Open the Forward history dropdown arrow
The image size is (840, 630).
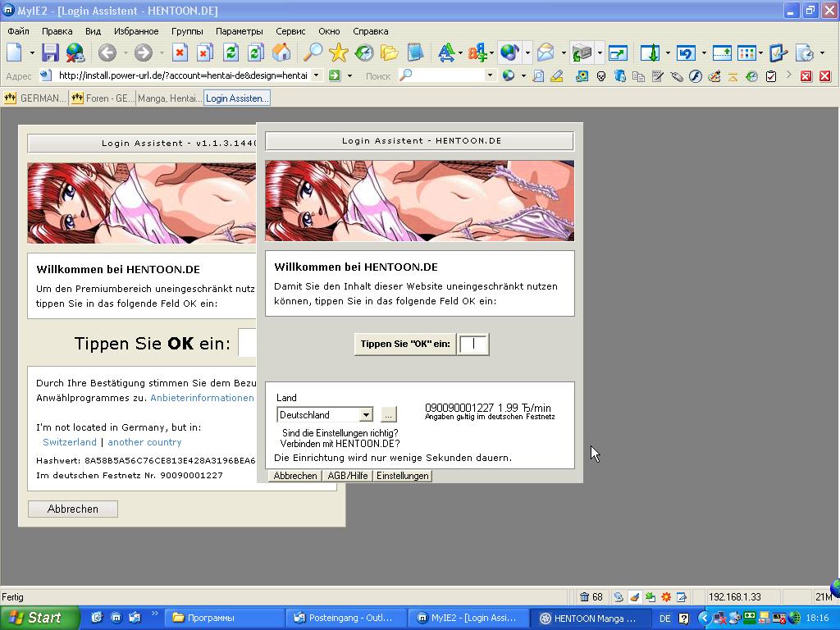162,53
